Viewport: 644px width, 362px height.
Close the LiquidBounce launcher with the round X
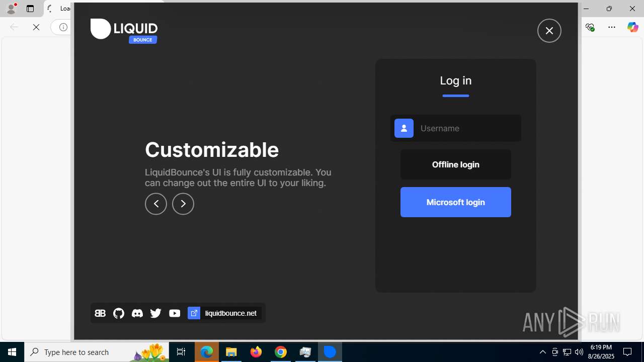[x=549, y=31]
